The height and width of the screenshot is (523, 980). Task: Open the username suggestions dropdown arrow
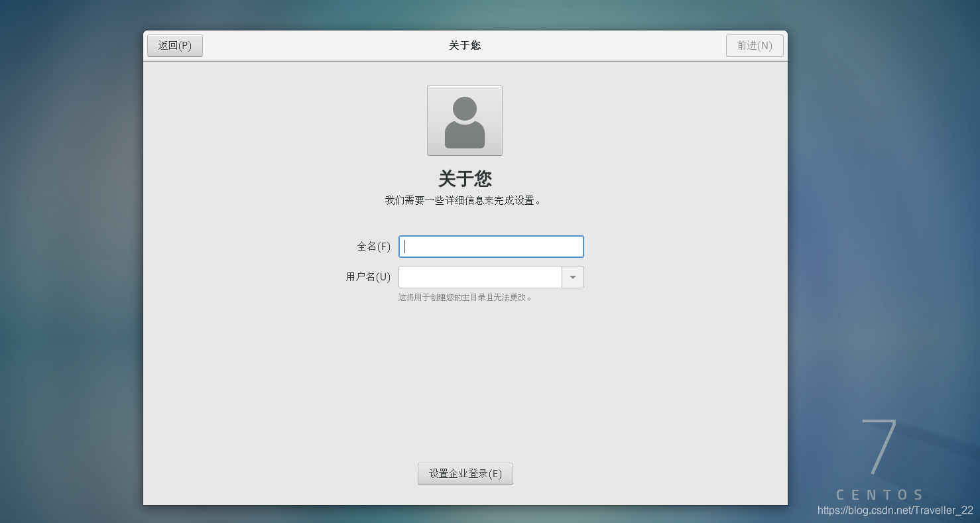coord(573,277)
